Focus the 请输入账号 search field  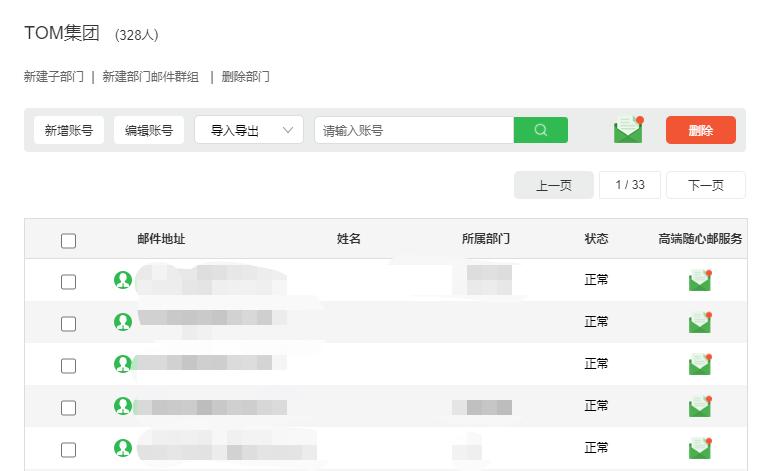coord(414,130)
